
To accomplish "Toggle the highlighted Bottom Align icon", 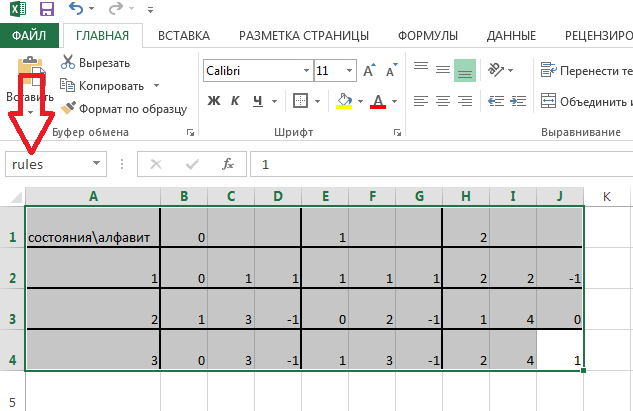I will (x=465, y=70).
